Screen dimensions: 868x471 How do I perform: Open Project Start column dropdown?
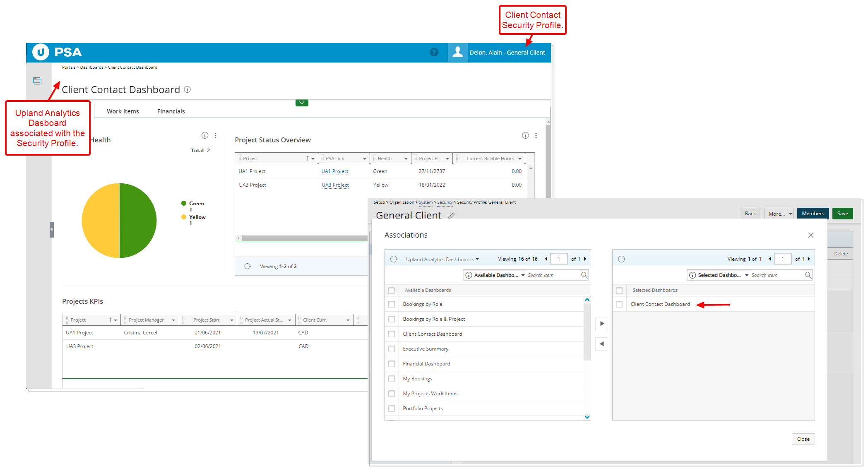coord(231,320)
